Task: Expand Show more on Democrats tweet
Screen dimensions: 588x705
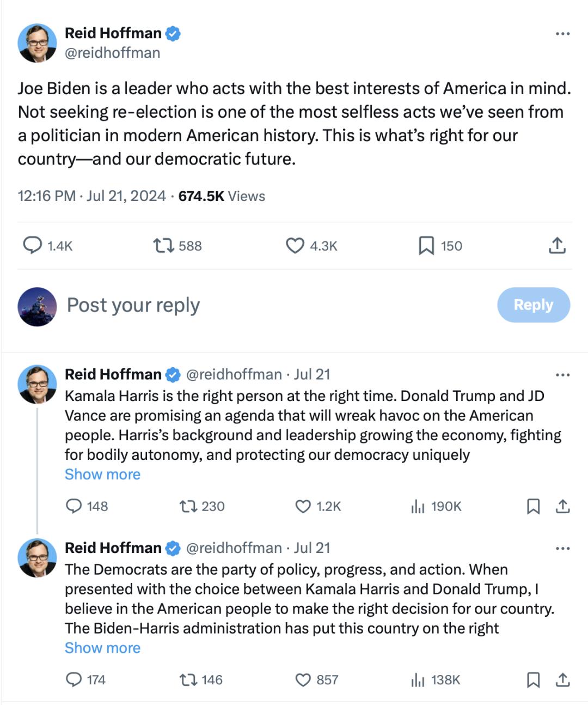Action: [102, 648]
